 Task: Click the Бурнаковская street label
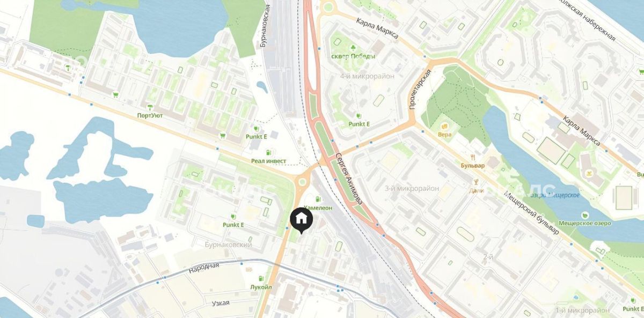[x=266, y=24]
